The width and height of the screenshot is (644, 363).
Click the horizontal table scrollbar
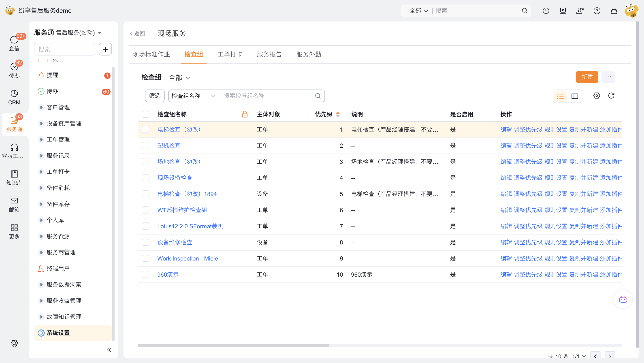(x=233, y=345)
